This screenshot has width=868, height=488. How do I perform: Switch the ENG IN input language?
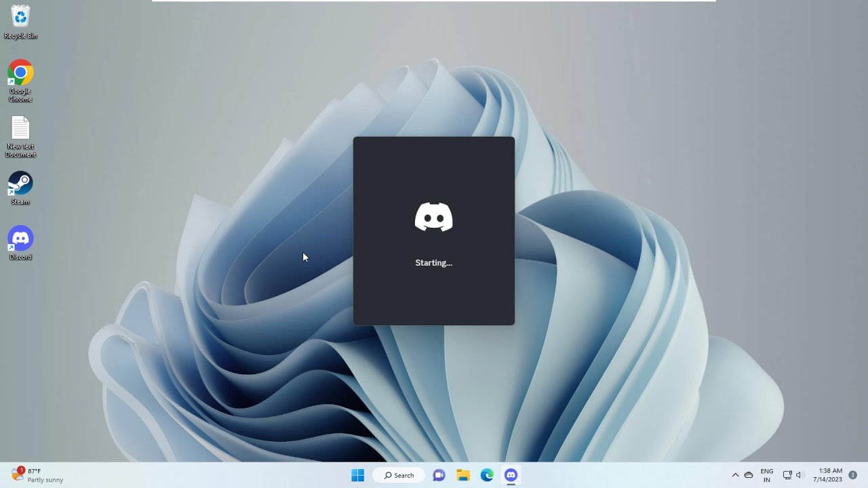point(767,475)
